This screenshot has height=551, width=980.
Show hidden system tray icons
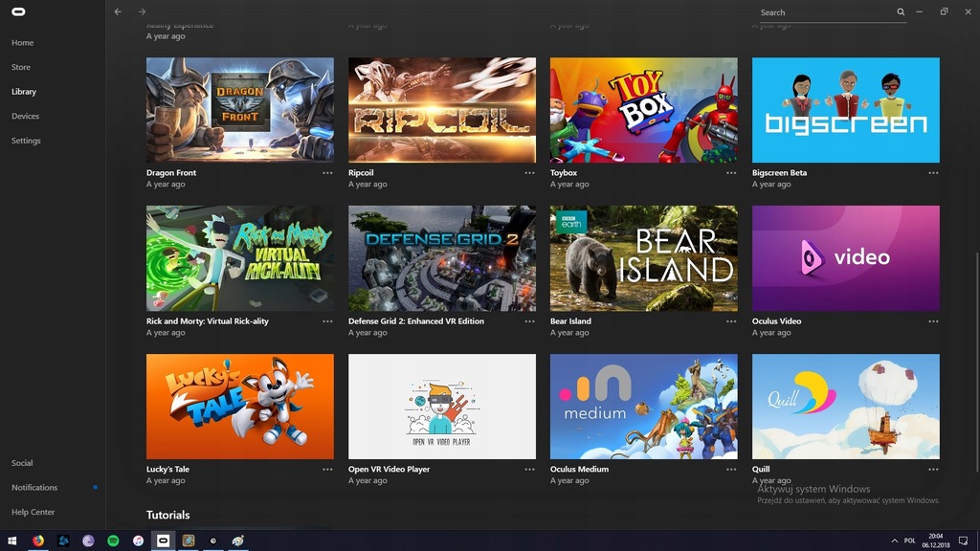pyautogui.click(x=895, y=541)
